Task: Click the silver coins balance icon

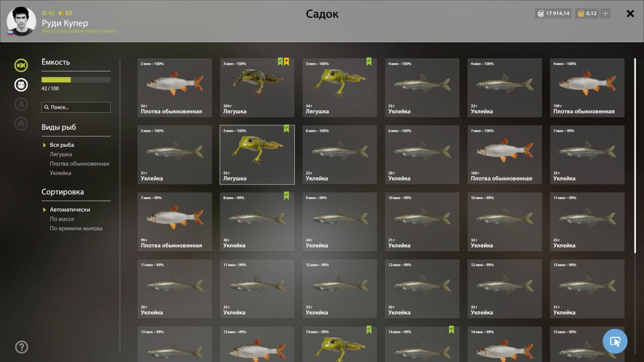Action: coord(541,14)
